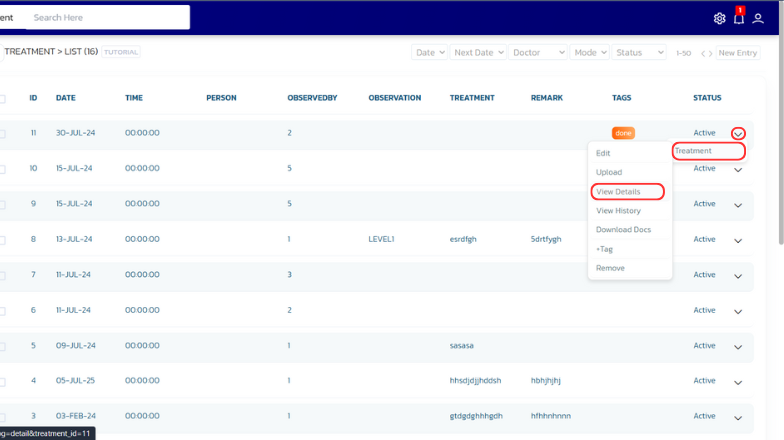Click the orange 'done' tag badge
The image size is (784, 440).
coord(623,133)
